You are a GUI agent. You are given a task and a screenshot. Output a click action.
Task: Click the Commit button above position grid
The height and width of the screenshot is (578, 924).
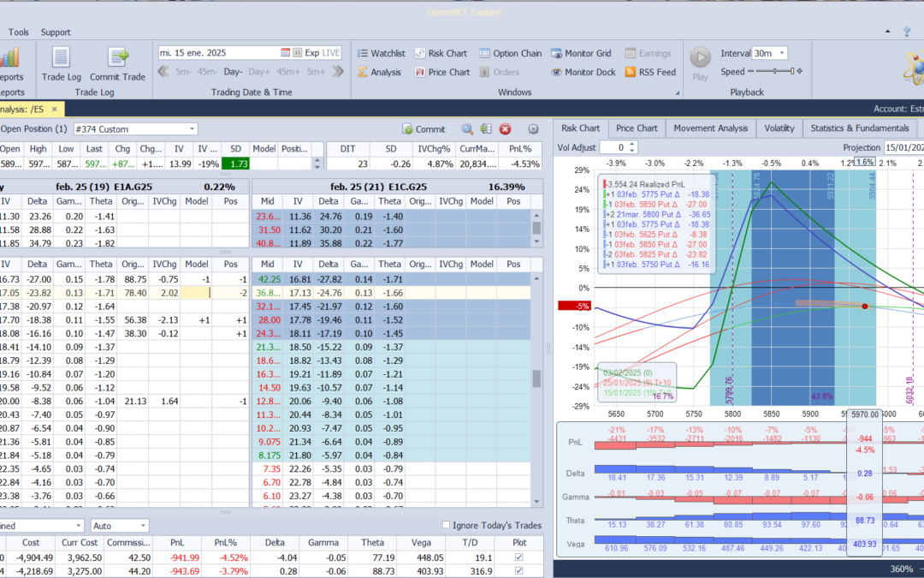(423, 129)
